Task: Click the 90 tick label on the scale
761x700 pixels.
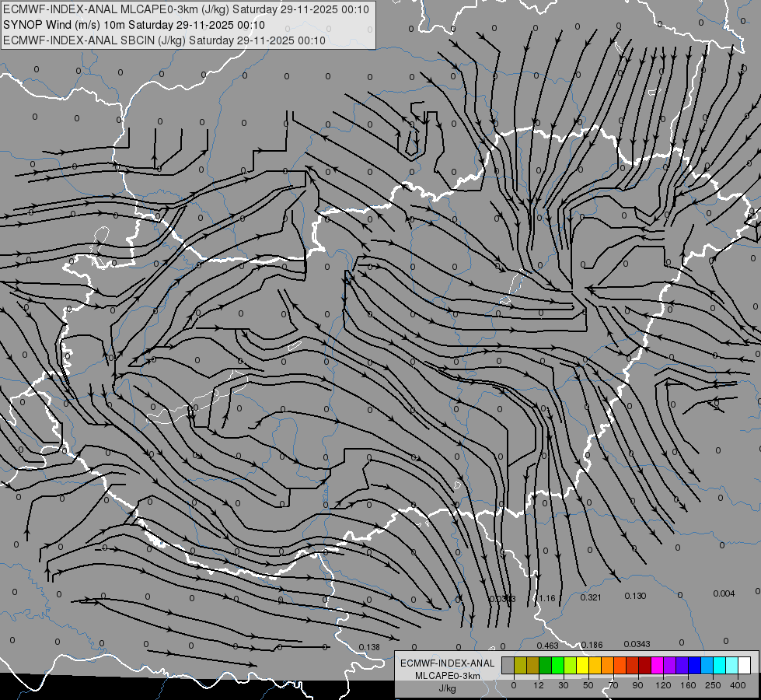Action: pos(637,685)
